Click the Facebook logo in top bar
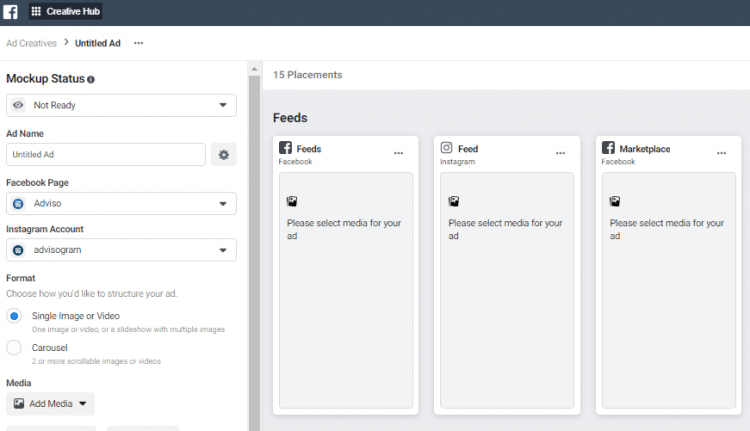 (12, 12)
